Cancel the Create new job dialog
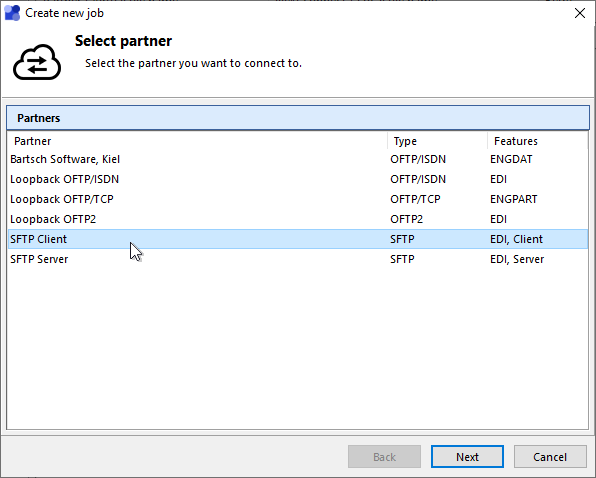 (x=550, y=456)
